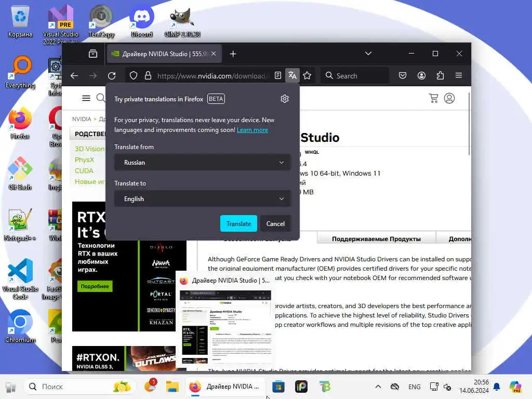Open a new tab with plus button
The width and height of the screenshot is (532, 399).
233,54
